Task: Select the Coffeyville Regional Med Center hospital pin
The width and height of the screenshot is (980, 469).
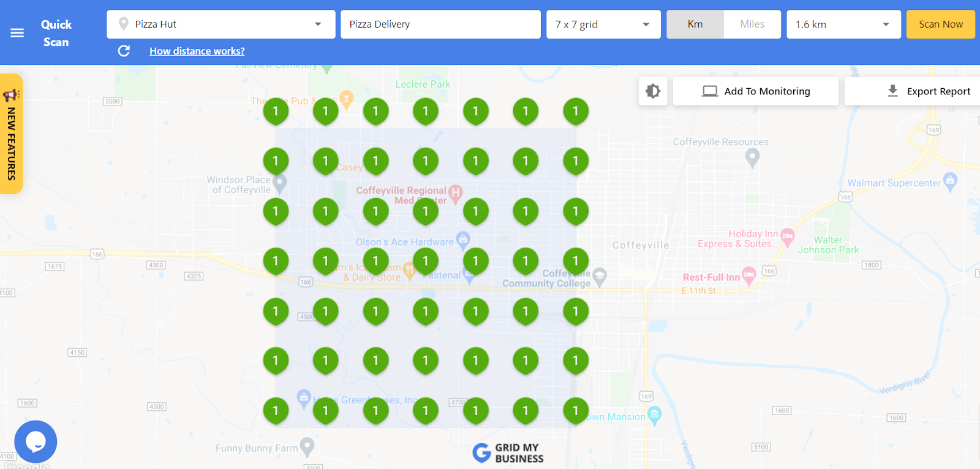Action: coord(455,194)
